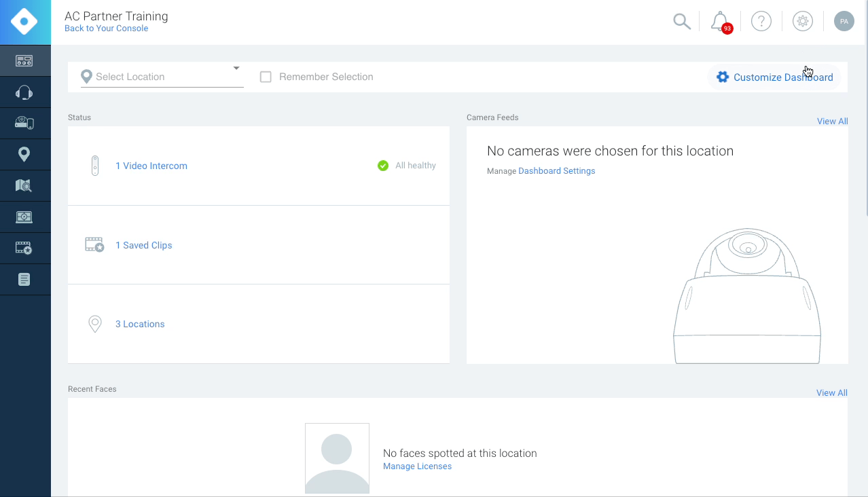Open the settings gear in the header
868x497 pixels.
(803, 22)
